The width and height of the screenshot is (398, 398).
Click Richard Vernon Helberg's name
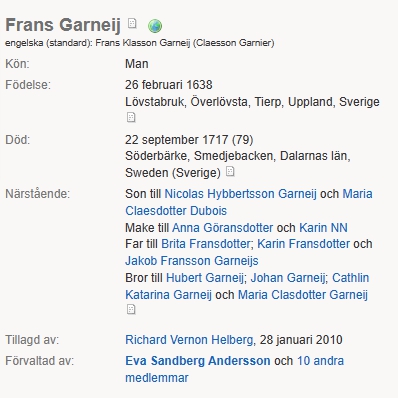point(189,340)
